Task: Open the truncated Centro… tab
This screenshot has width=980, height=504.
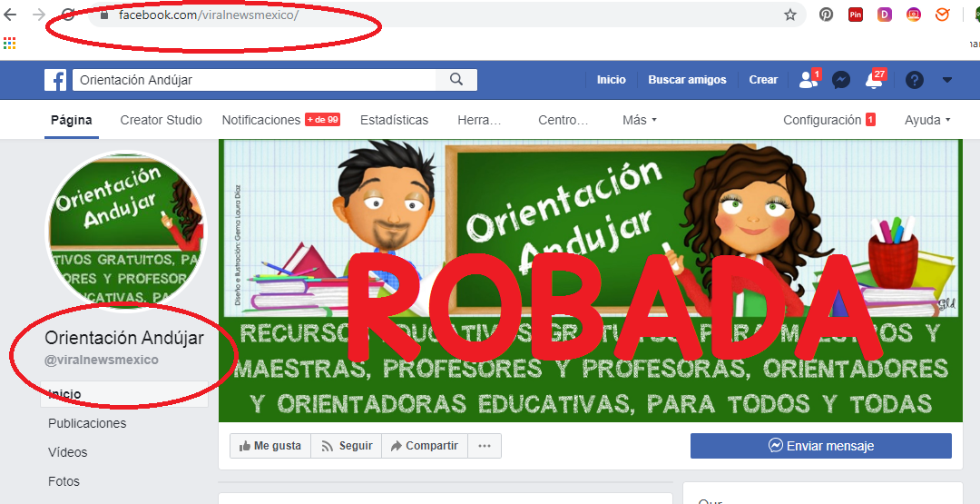Action: pos(563,120)
